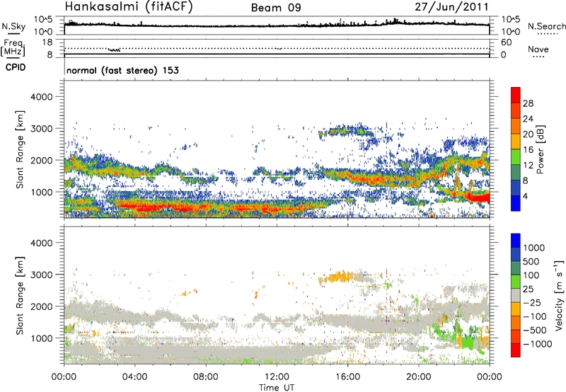Pick the teal velocity segment between 100 and 500
This screenshot has height=392, width=566.
(x=516, y=268)
